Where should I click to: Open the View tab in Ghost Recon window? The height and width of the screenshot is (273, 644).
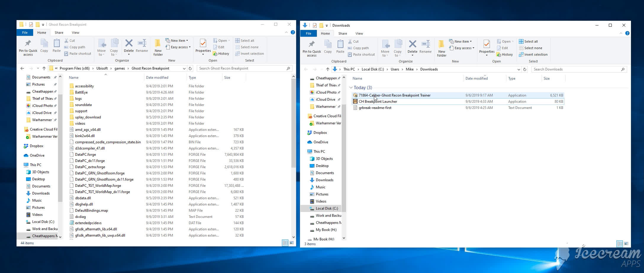pyautogui.click(x=75, y=33)
